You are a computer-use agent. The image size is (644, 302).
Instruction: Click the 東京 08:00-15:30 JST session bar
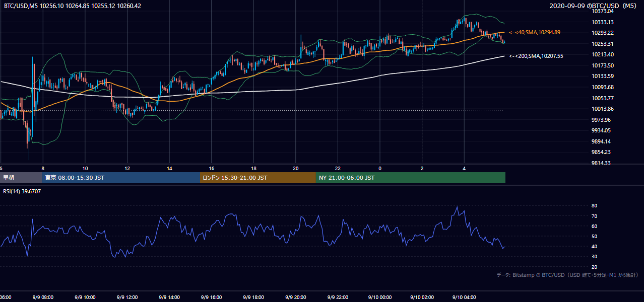(121, 178)
